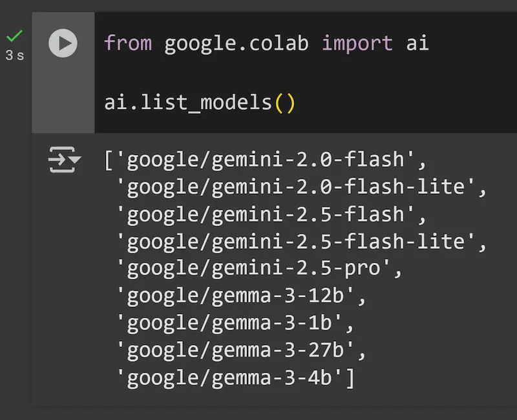
Task: Click 'ai' at end of import line
Action: 417,43
